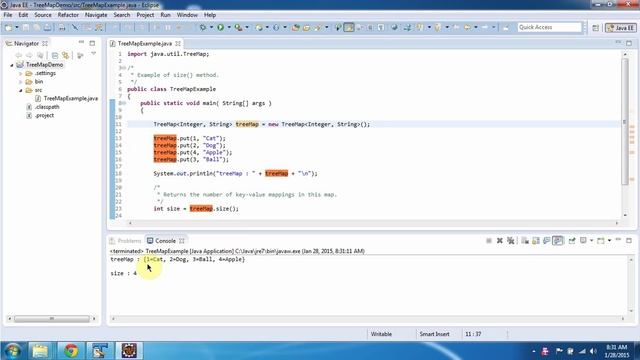Select the Navigator view tab
Image resolution: width=640 pixels, height=360 pixels.
(x=26, y=43)
